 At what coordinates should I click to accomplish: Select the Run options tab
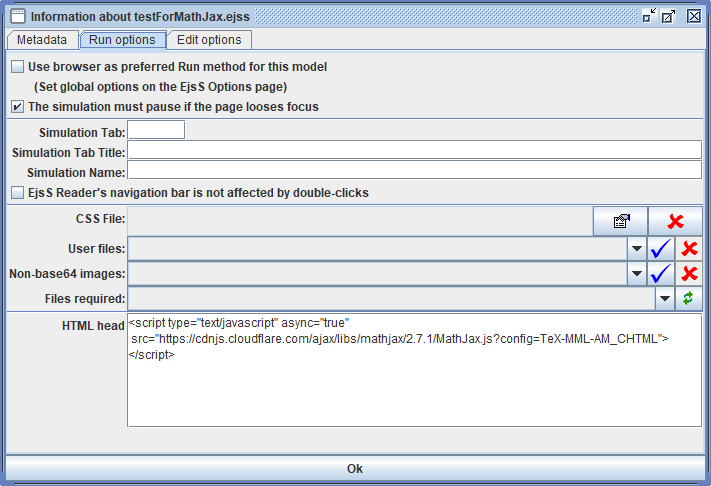click(x=122, y=40)
